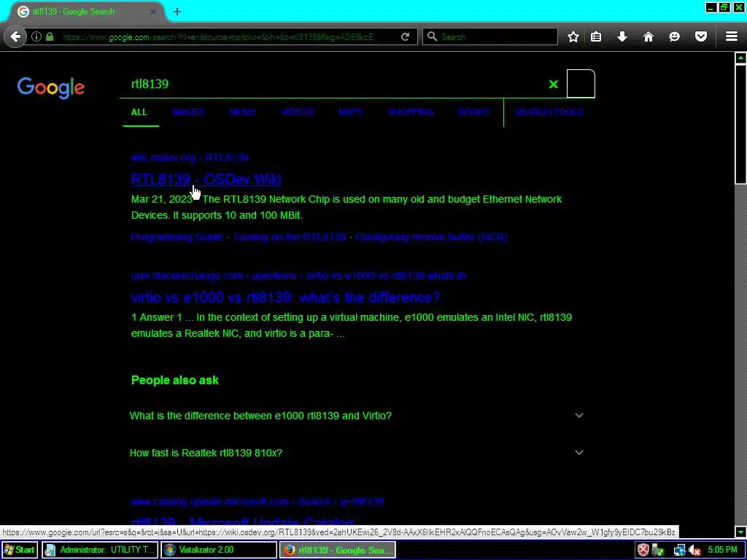The image size is (747, 560).
Task: Click chevron beside the Virtio difference question
Action: 578,415
